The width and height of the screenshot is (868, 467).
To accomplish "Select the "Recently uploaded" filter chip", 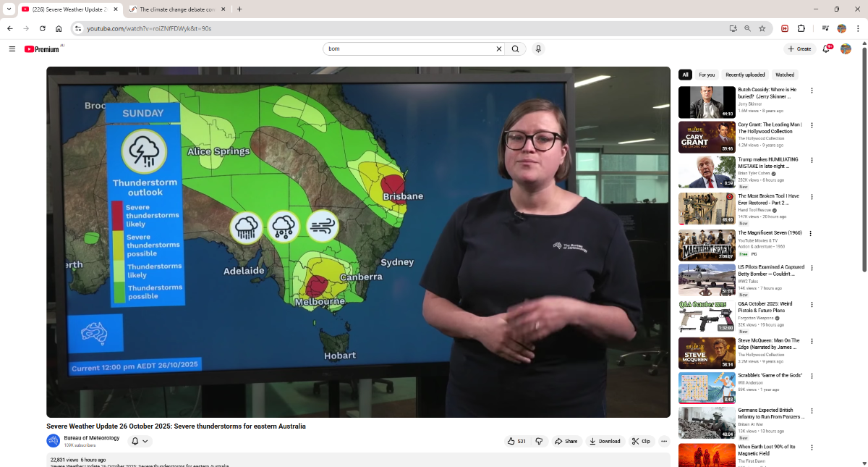I will [x=745, y=75].
